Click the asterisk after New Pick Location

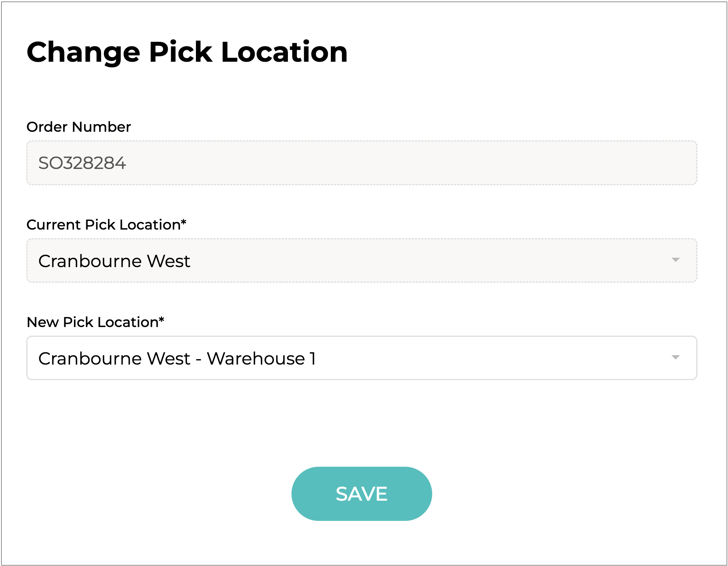[162, 319]
